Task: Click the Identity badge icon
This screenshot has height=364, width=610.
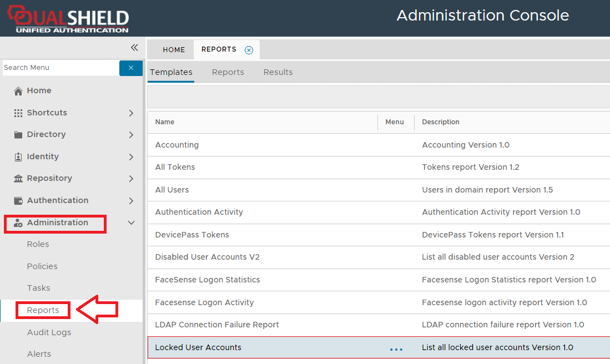Action: click(x=18, y=157)
